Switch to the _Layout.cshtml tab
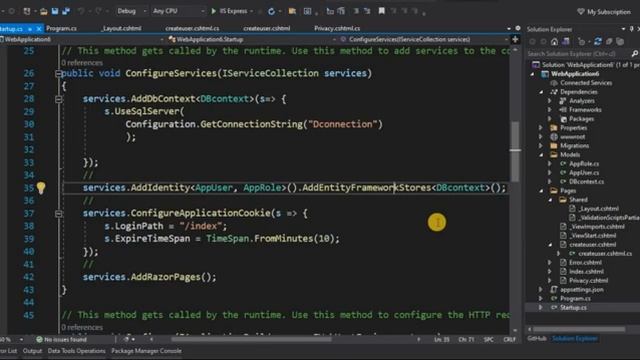Screen dimensions: 640x360 [x=121, y=29]
